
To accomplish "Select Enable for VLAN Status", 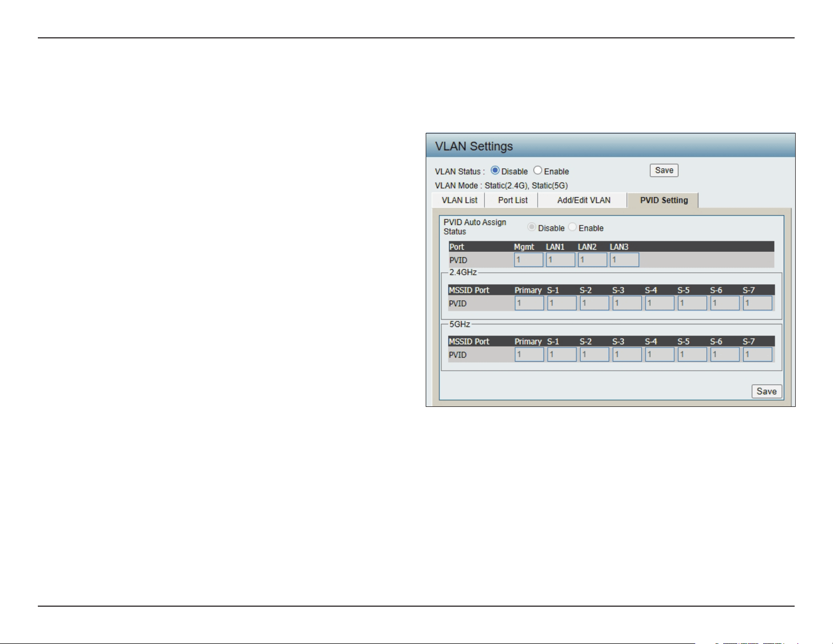I will click(538, 170).
